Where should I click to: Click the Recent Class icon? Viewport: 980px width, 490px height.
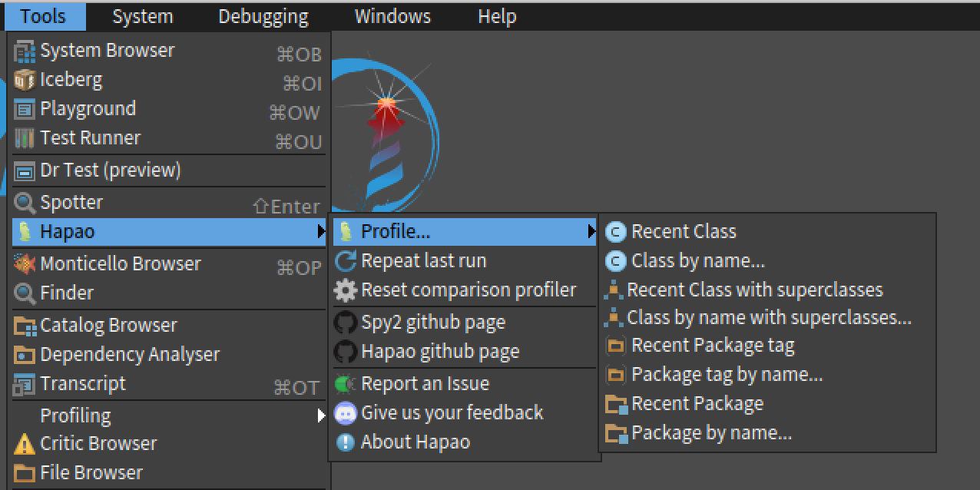pos(616,232)
